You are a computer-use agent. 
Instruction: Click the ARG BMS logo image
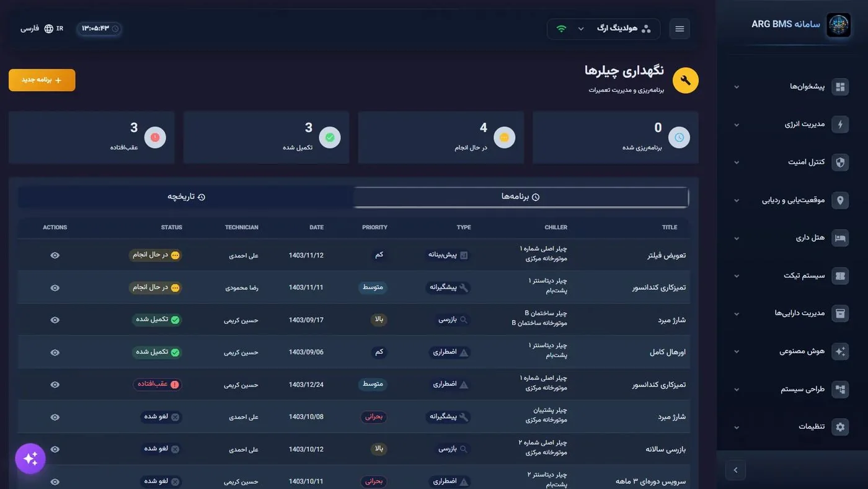point(838,25)
